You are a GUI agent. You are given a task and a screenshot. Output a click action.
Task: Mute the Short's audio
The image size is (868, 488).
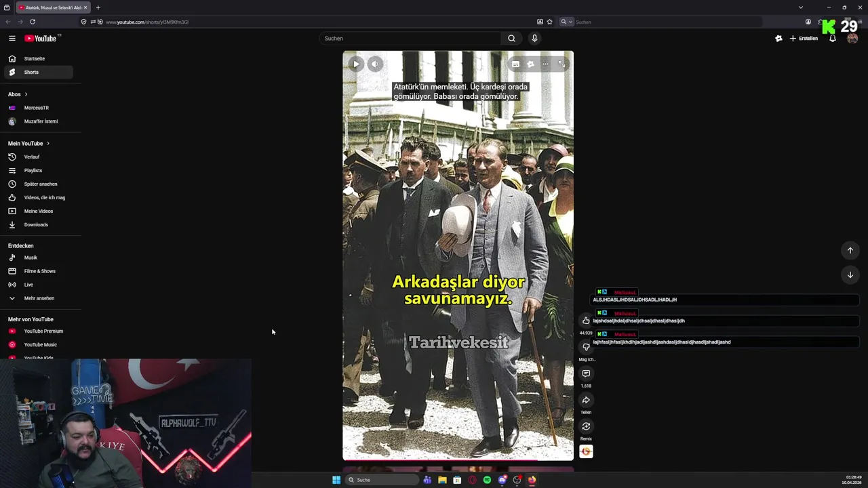[x=375, y=64]
